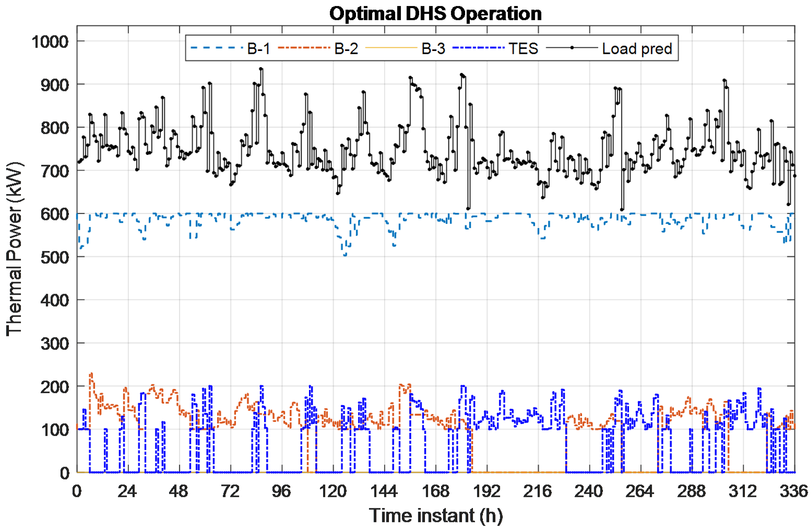The height and width of the screenshot is (531, 812).
Task: Click the TES blue dash-dot legend line sample
Action: [x=479, y=48]
